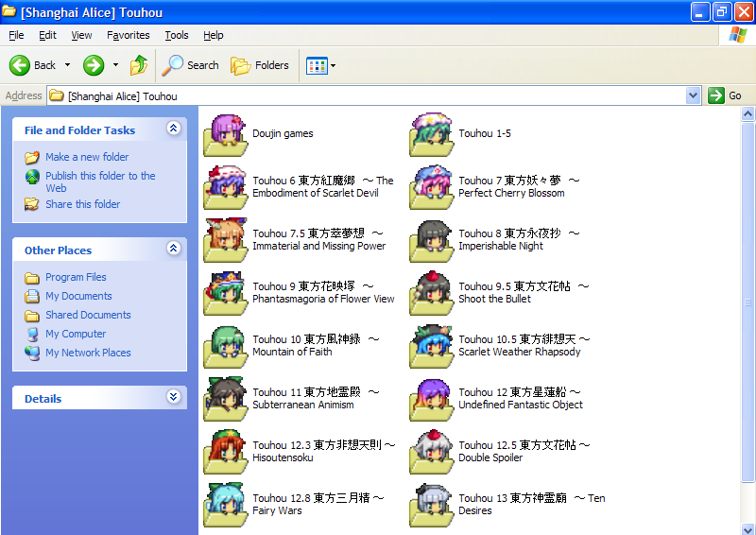Viewport: 756px width, 535px height.
Task: Open the Touhou 1-5 folder icon
Action: pyautogui.click(x=432, y=135)
